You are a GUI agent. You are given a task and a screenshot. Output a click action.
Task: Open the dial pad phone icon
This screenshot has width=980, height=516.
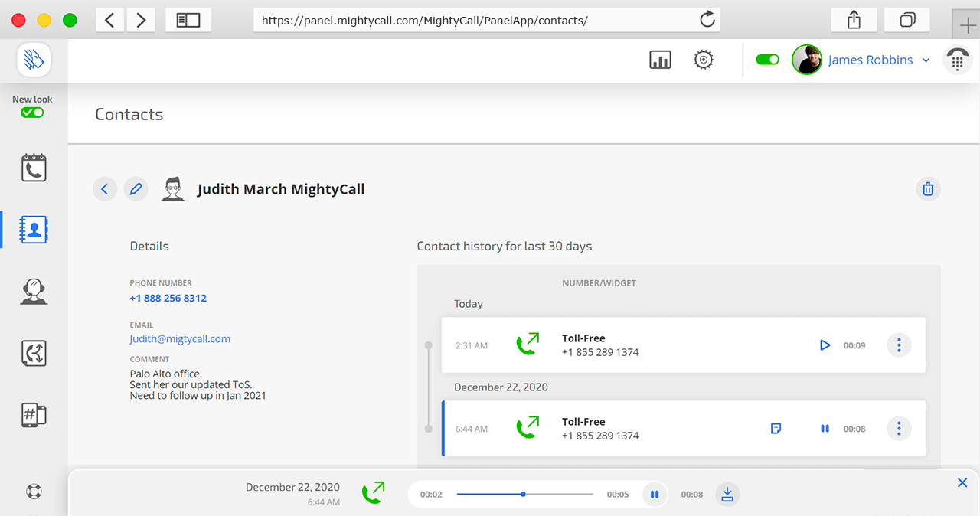click(x=957, y=60)
